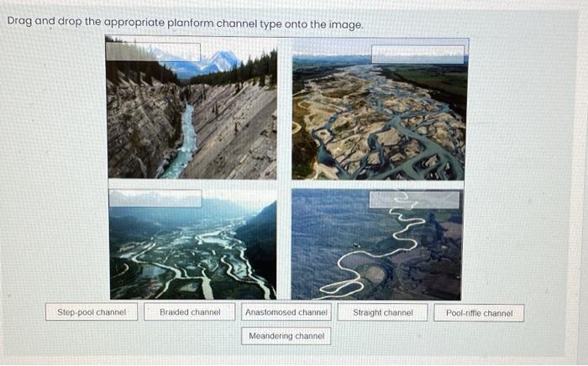Choose the Straight channel label
The image size is (588, 366).
click(x=382, y=312)
